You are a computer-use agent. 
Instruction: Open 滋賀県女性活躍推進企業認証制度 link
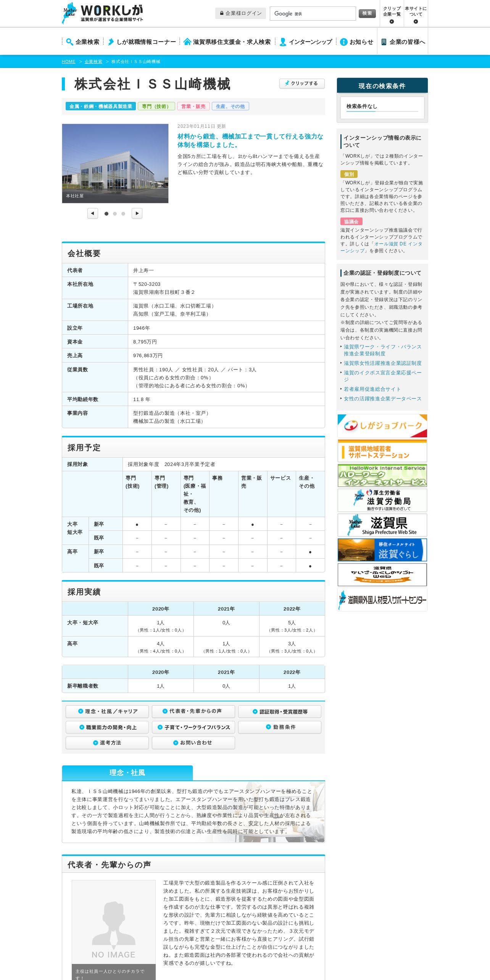382,363
